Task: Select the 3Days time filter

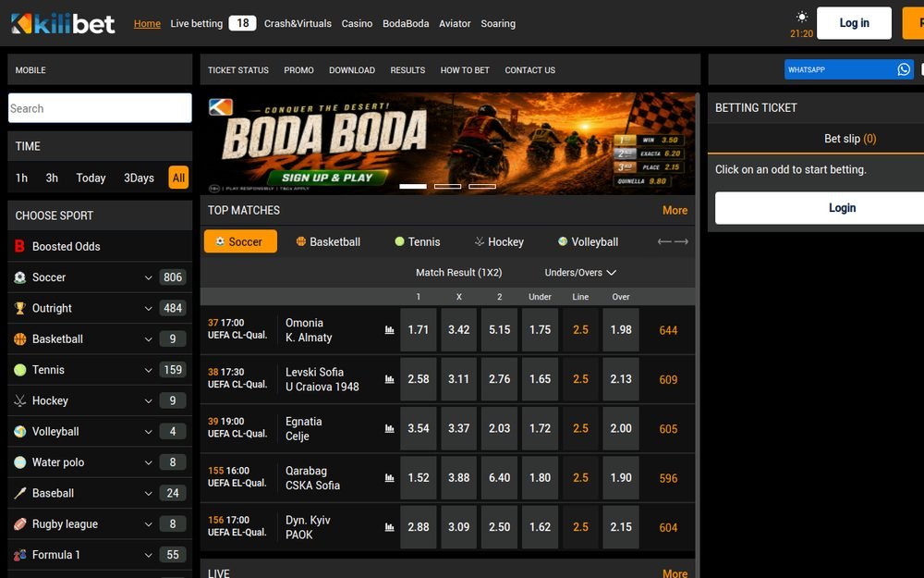Action: [x=139, y=178]
